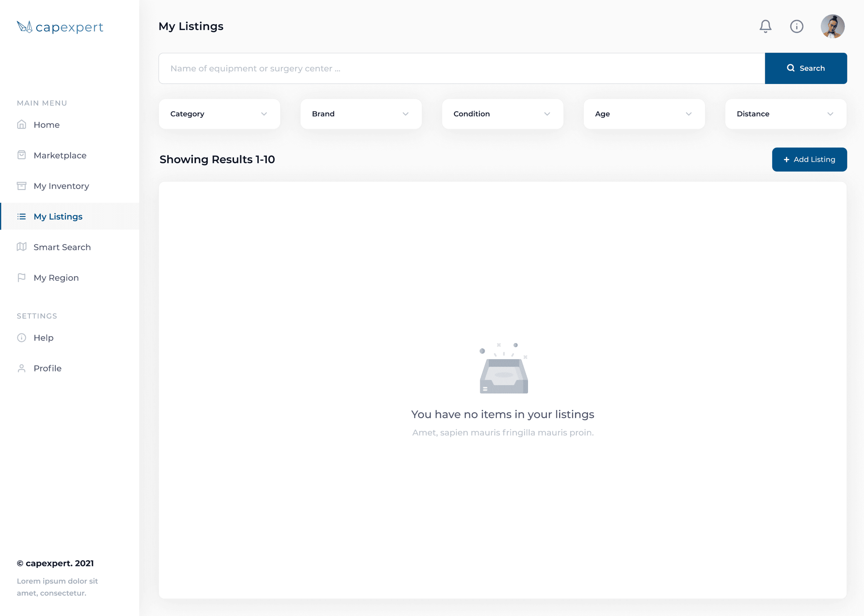Click the My Inventory archive box icon
Image resolution: width=864 pixels, height=616 pixels.
tap(22, 186)
